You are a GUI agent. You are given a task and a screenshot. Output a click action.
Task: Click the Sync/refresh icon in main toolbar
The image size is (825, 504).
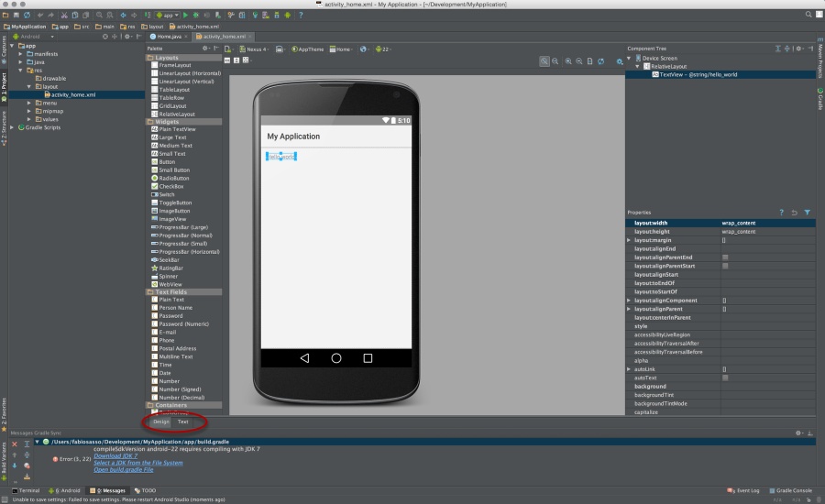(x=27, y=16)
